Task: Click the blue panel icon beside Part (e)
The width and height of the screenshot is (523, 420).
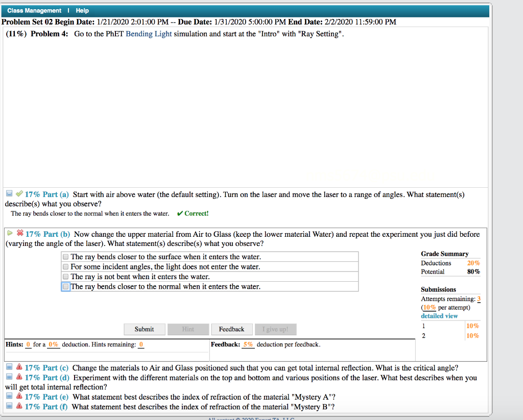Action: click(8, 397)
